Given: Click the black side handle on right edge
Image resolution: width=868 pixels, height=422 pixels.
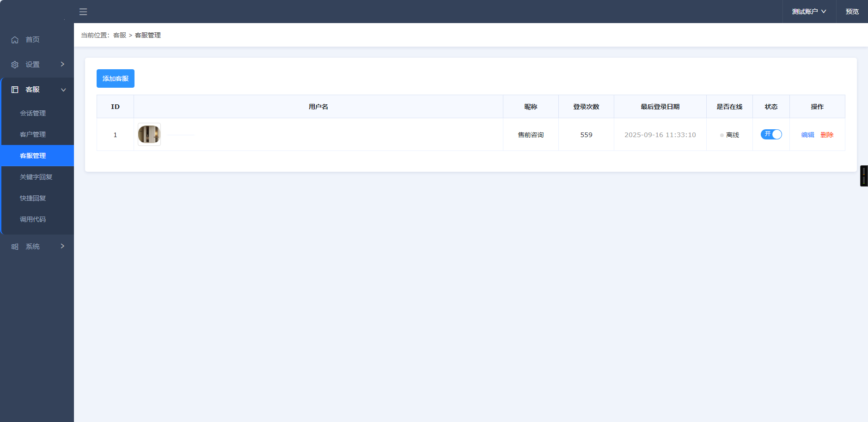Looking at the screenshot, I should [x=863, y=176].
